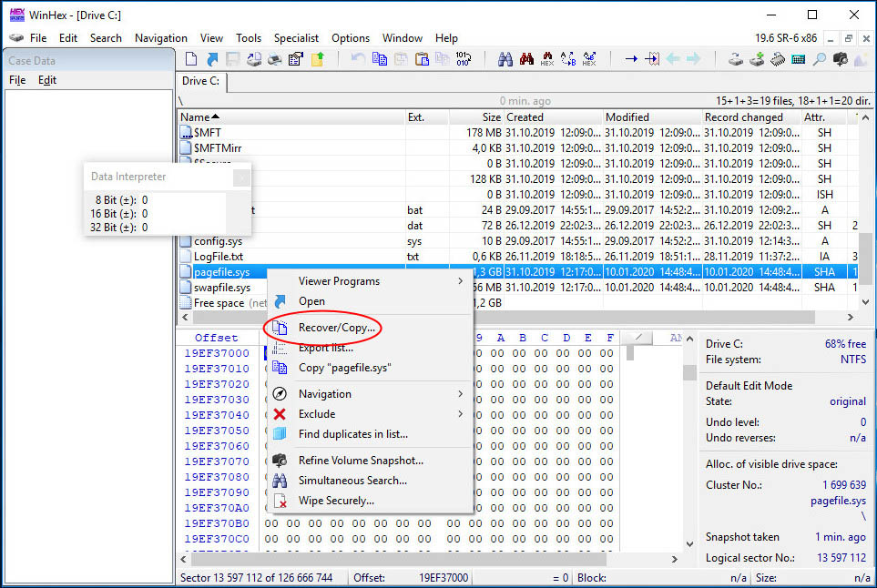Screen dimensions: 877x588
Task: Click the Back navigation arrow icon
Action: pyautogui.click(x=673, y=58)
